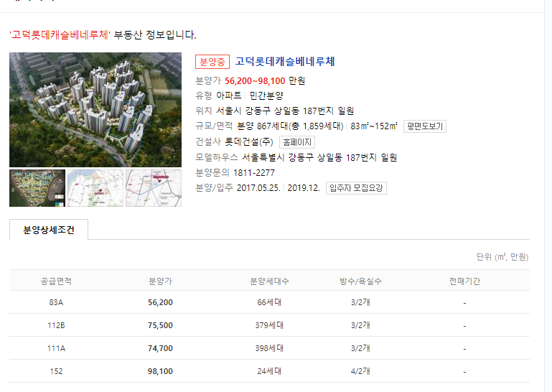The image size is (552, 392).
Task: Select the middle area map thumbnail
Action: pos(95,188)
